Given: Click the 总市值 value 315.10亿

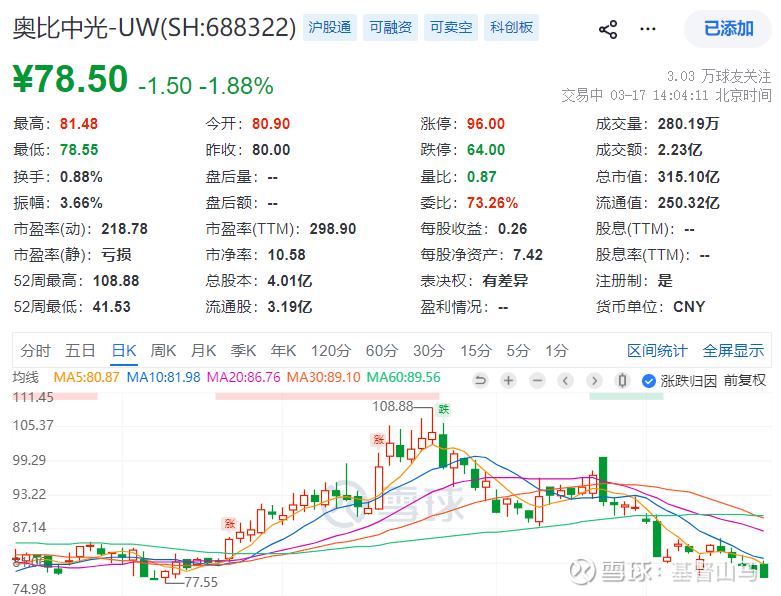Looking at the screenshot, I should pos(688,176).
